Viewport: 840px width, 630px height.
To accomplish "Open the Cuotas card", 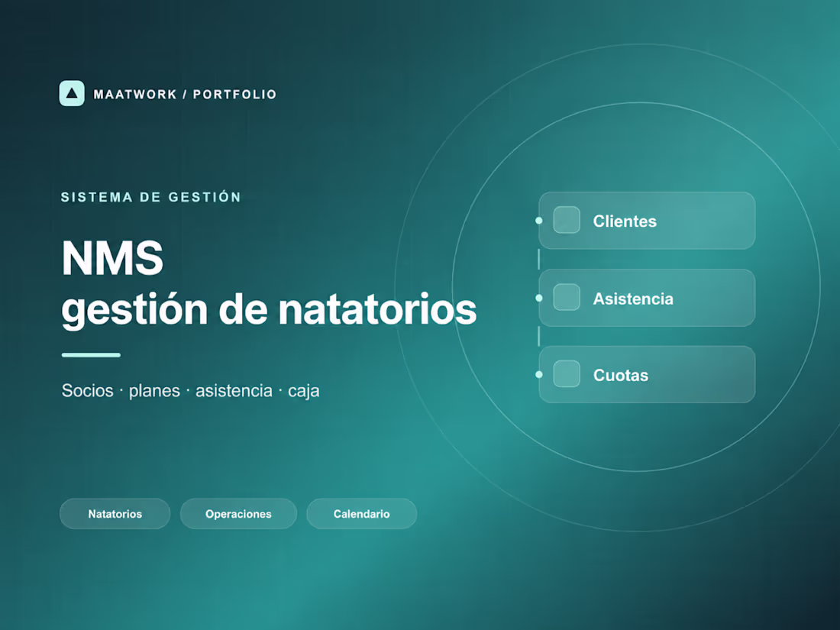I will (647, 374).
